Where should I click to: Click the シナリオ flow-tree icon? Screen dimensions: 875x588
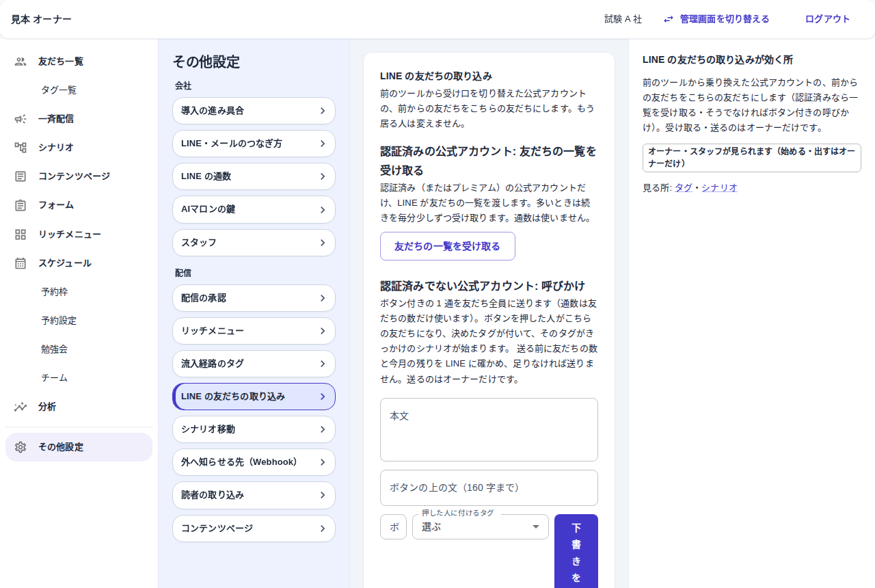(x=21, y=148)
